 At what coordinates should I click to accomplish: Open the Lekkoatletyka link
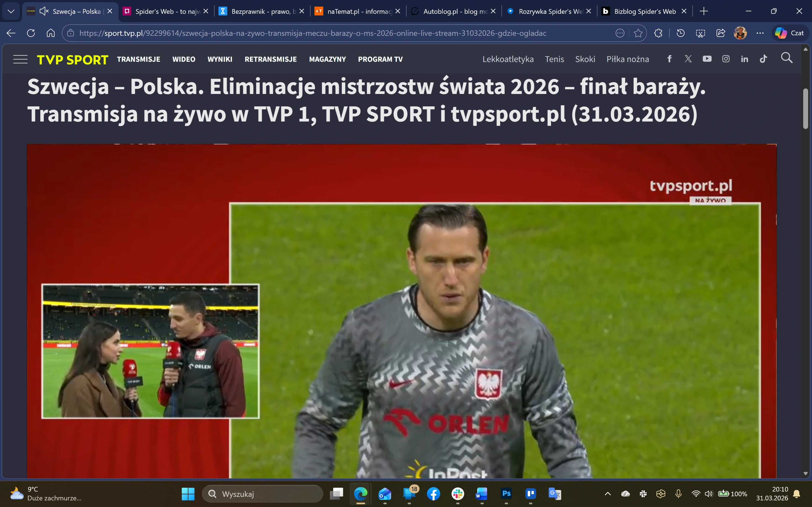coord(508,59)
